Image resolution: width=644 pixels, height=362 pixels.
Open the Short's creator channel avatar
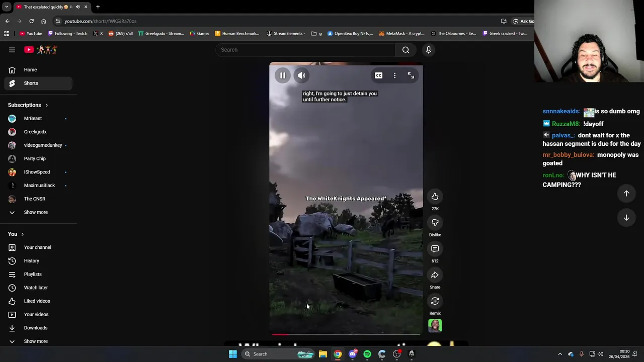pyautogui.click(x=435, y=326)
